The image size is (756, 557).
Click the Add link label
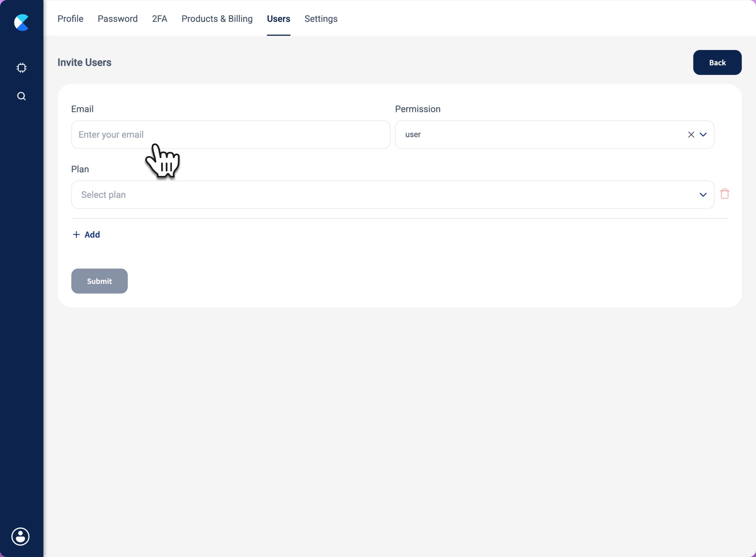coord(92,234)
